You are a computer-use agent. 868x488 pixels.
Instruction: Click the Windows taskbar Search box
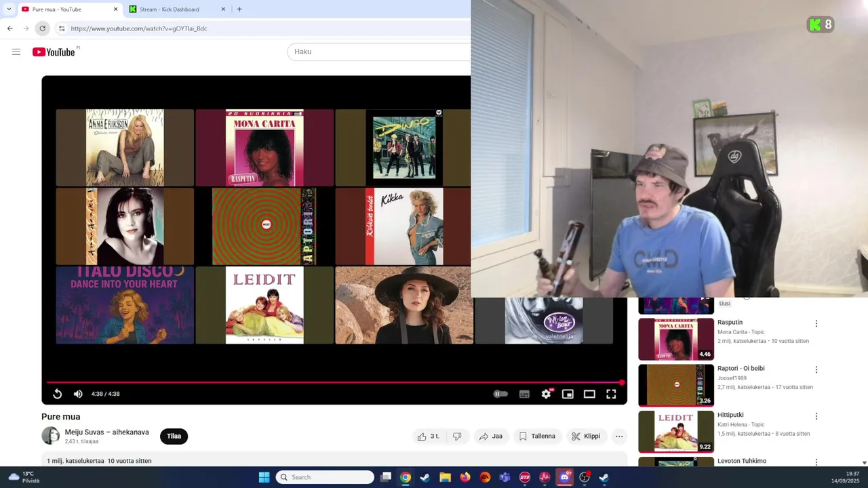pos(325,477)
